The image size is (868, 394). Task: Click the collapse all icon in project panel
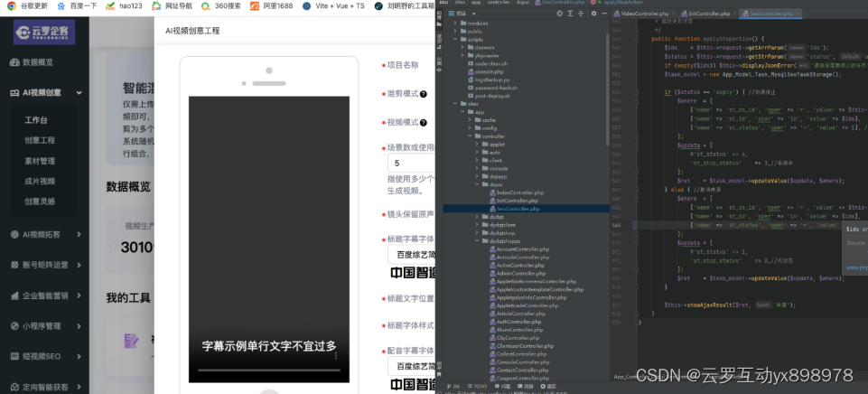click(581, 14)
